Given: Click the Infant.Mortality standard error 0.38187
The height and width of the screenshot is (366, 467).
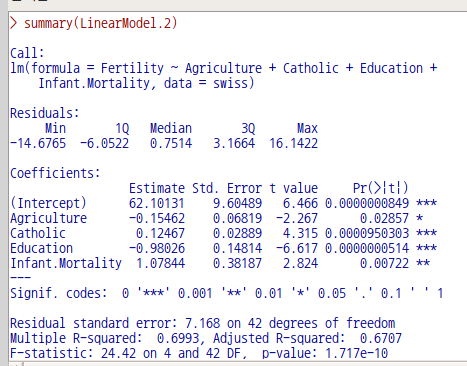Looking at the screenshot, I should [x=238, y=263].
